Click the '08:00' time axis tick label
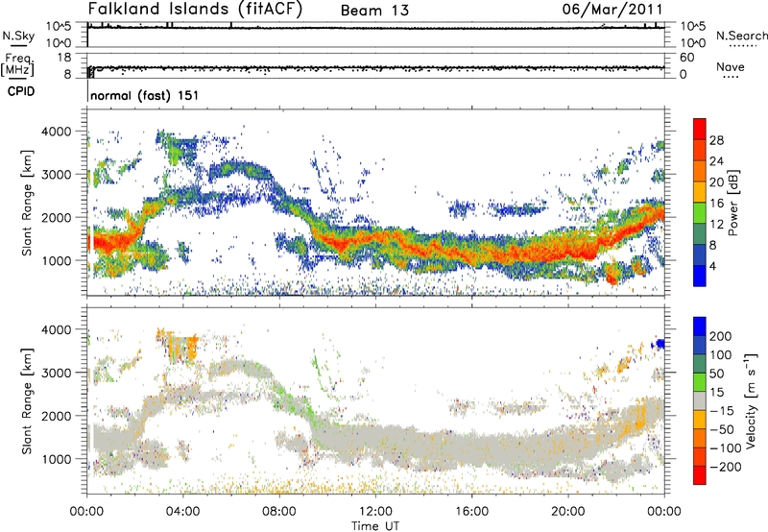 click(279, 512)
